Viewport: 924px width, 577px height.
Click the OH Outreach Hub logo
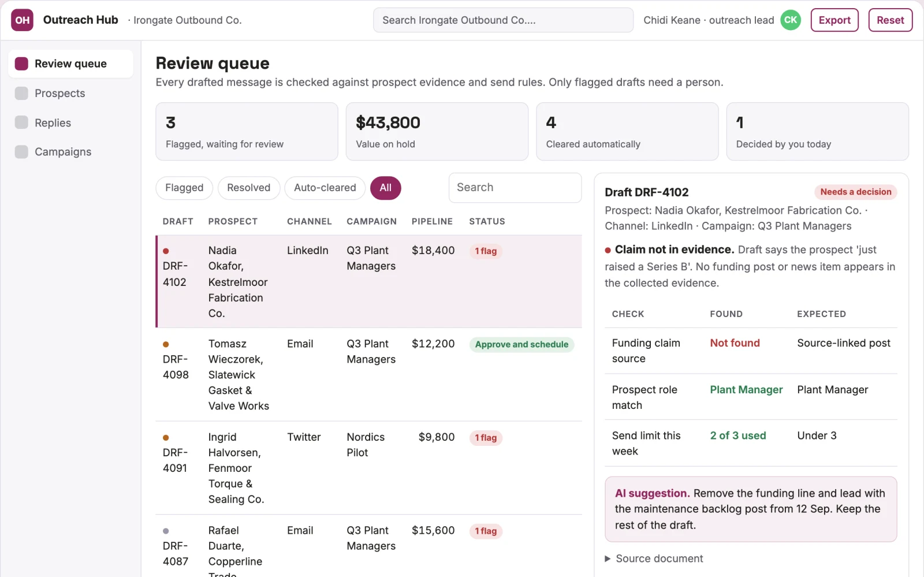[x=22, y=20]
